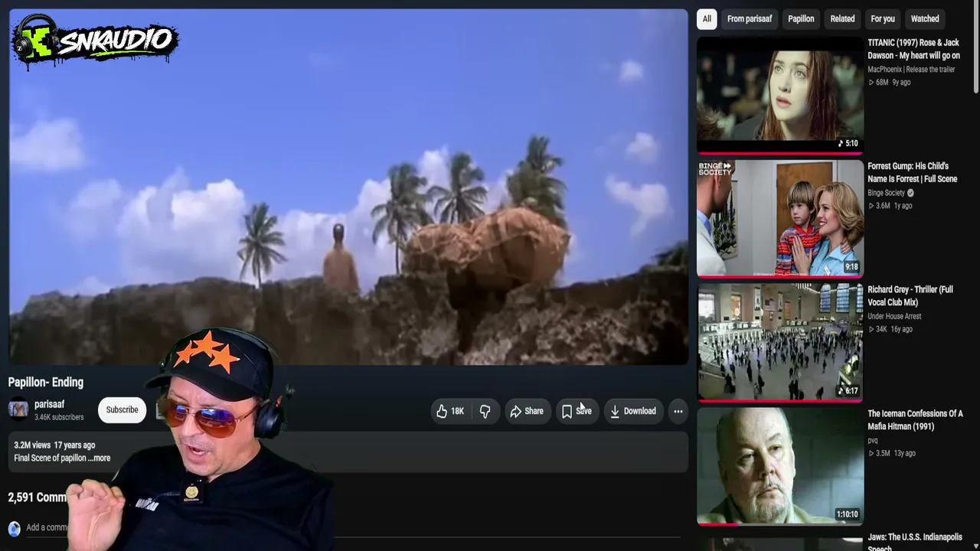Click the verified badge next to Binge Society
Viewport: 980px width, 551px height.
pos(910,193)
